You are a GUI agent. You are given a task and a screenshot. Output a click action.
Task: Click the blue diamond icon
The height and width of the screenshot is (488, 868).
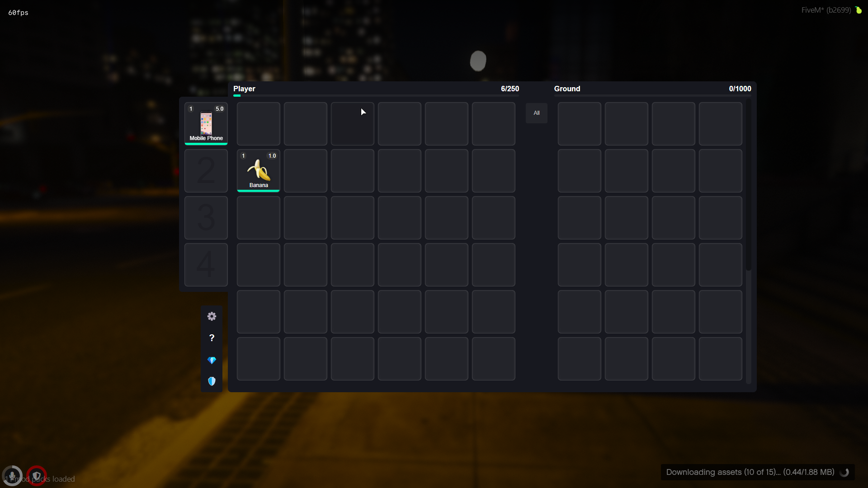[212, 360]
